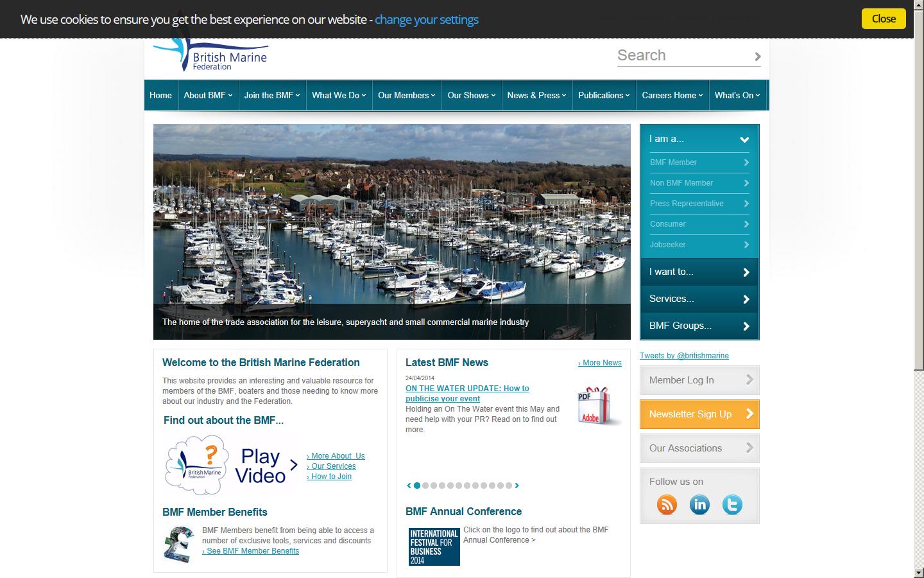Open the International Festival for Business logo
This screenshot has height=578, width=924.
tap(434, 546)
